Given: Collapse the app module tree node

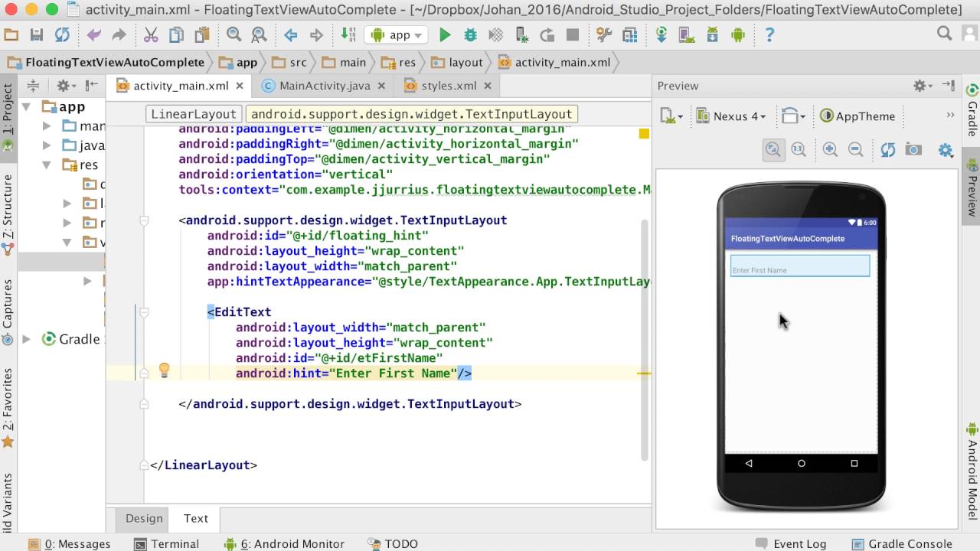Looking at the screenshot, I should pyautogui.click(x=27, y=107).
